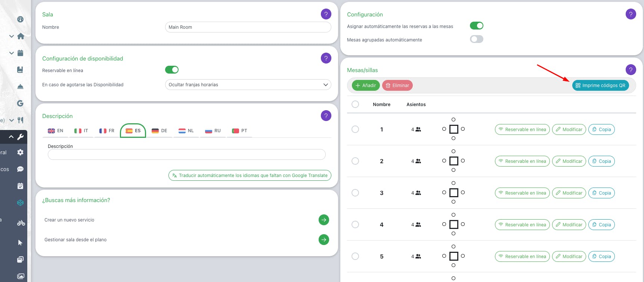
Task: Click help icon in Mesas/sillas panel
Action: 631,69
